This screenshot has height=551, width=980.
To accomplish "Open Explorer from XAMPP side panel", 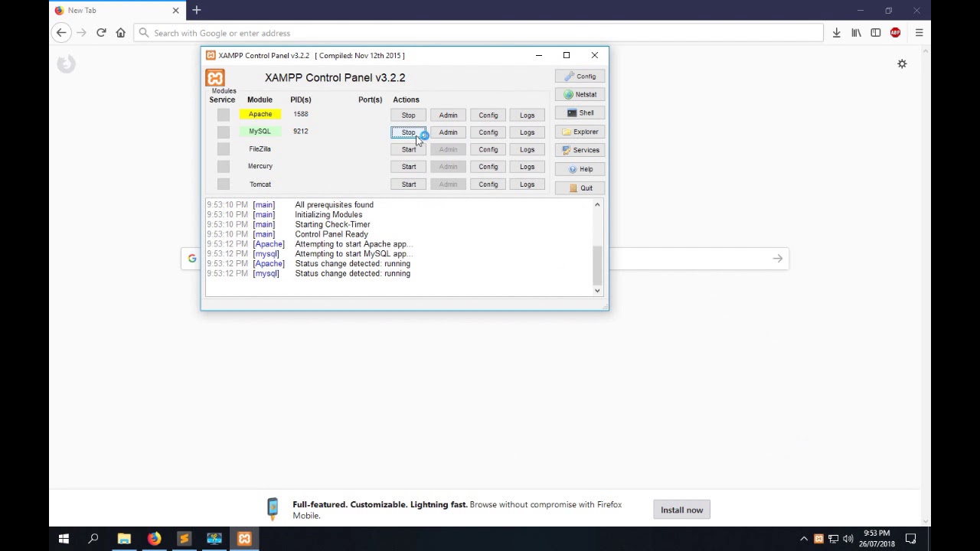I will click(580, 132).
